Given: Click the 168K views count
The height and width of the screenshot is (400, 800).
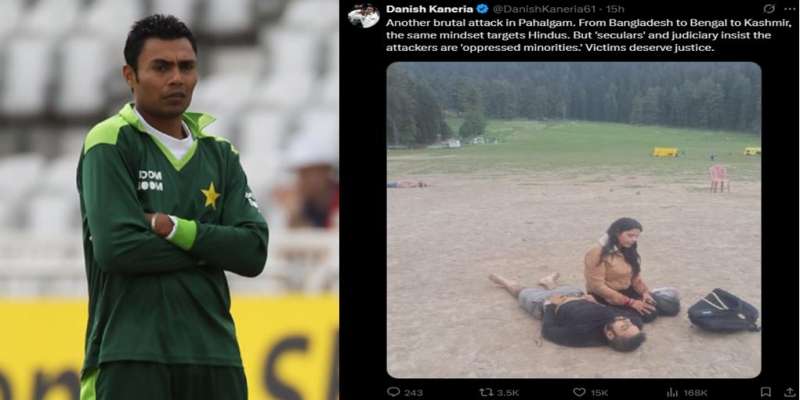Looking at the screenshot, I should click(x=695, y=392).
